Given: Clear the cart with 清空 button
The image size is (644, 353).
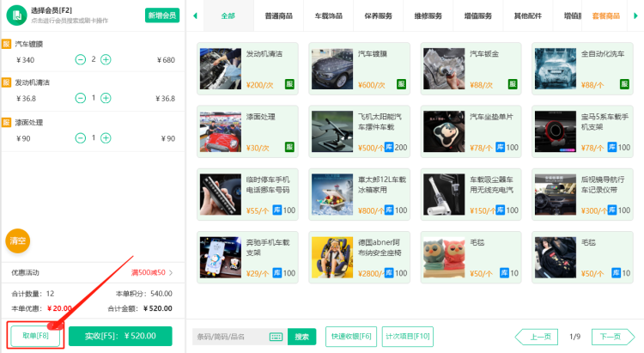Looking at the screenshot, I should pyautogui.click(x=18, y=241).
